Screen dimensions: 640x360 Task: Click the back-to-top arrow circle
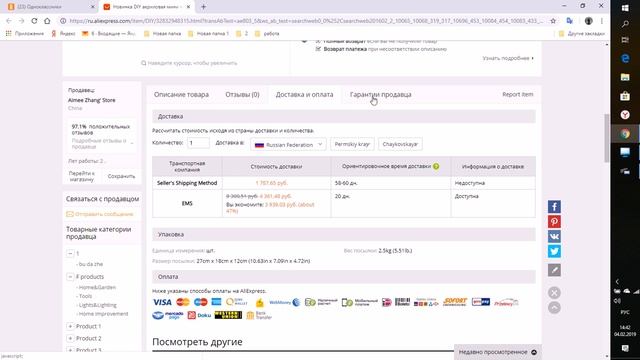tap(554, 307)
